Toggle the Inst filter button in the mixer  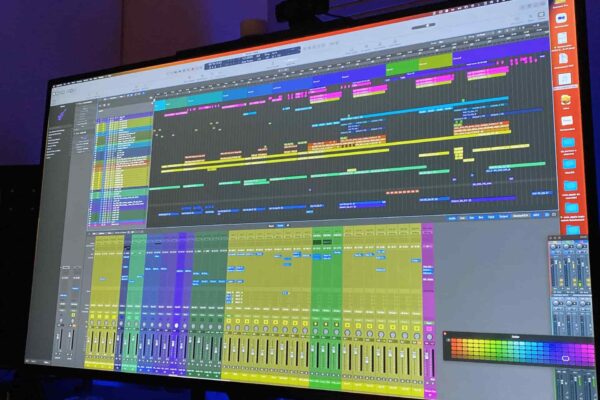(x=462, y=218)
